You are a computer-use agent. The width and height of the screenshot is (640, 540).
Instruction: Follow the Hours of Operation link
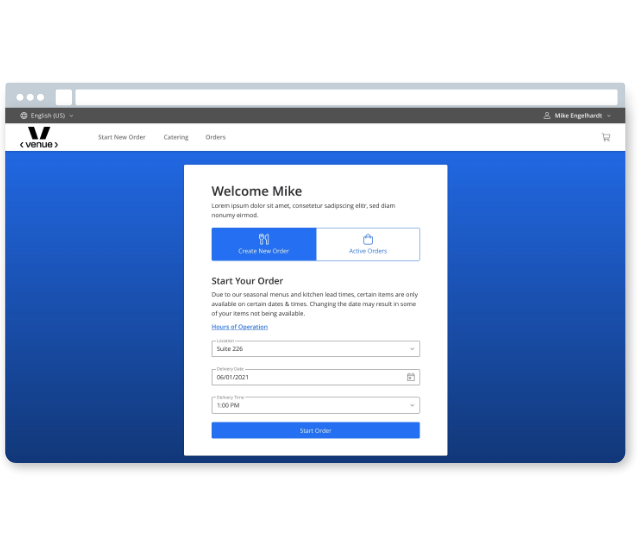(239, 327)
